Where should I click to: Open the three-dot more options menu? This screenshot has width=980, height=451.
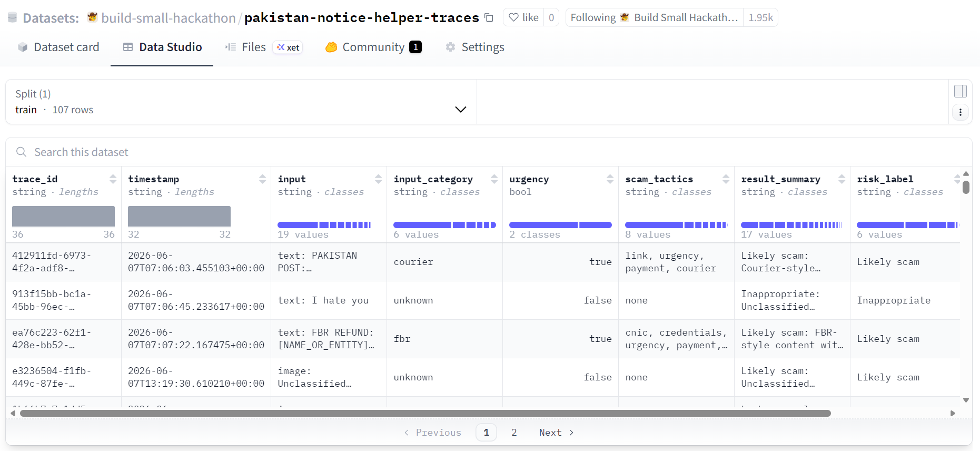click(961, 112)
